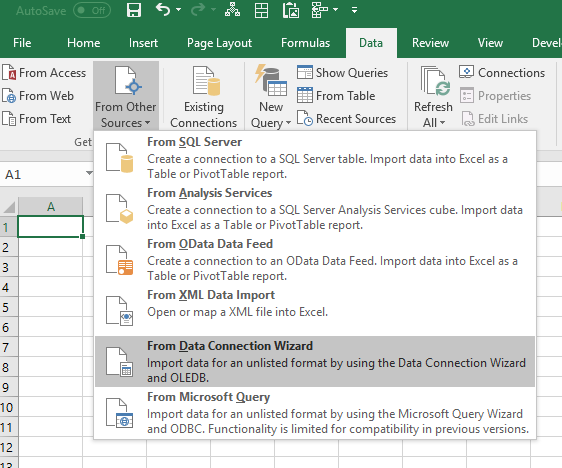Open the File tab
The height and width of the screenshot is (468, 562).
(22, 43)
